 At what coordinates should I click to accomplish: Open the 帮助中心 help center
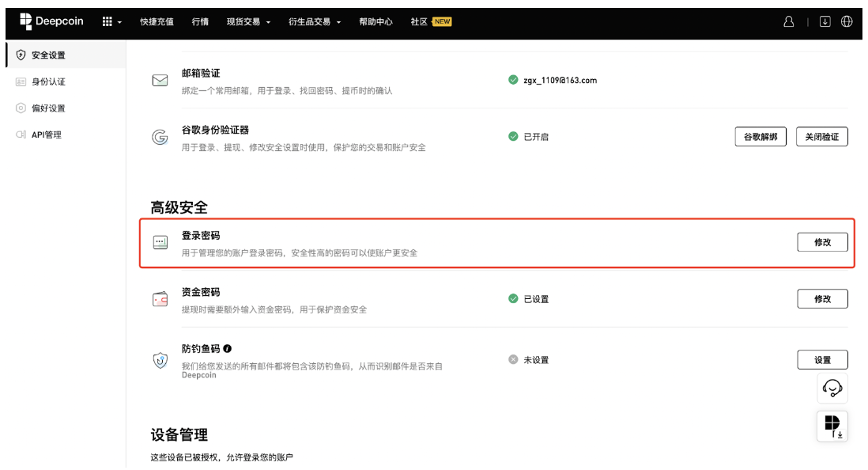click(376, 22)
